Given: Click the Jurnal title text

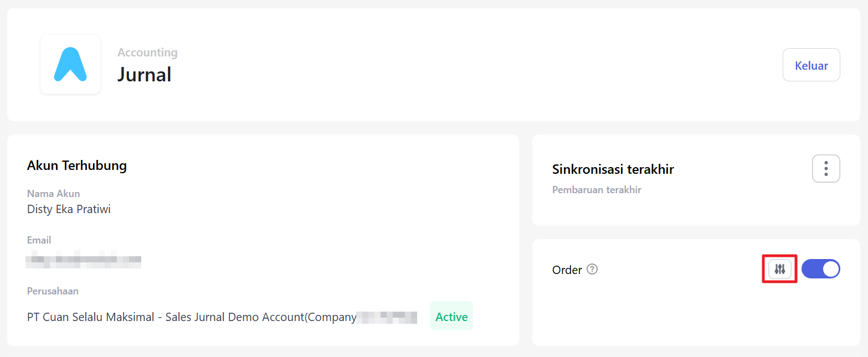Looking at the screenshot, I should (144, 74).
